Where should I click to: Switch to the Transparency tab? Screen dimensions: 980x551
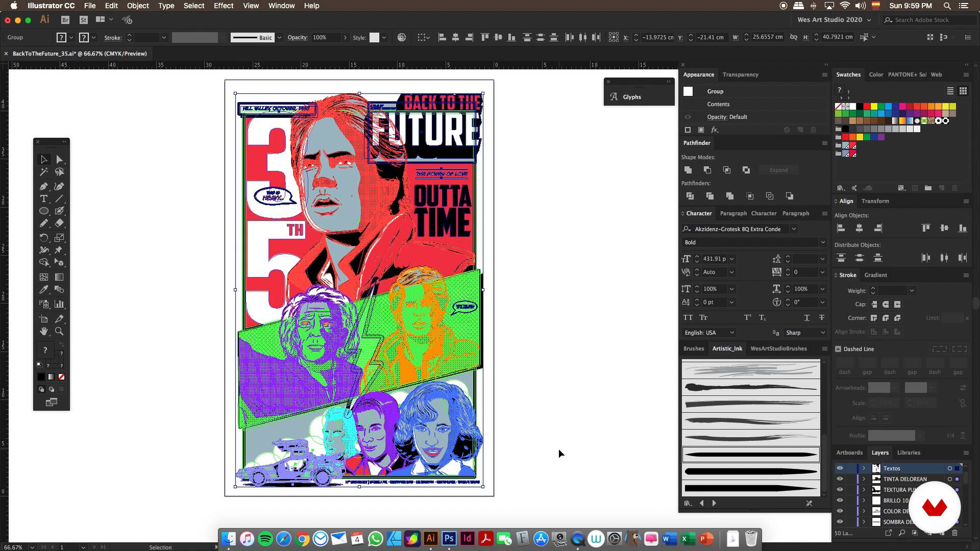tap(740, 74)
